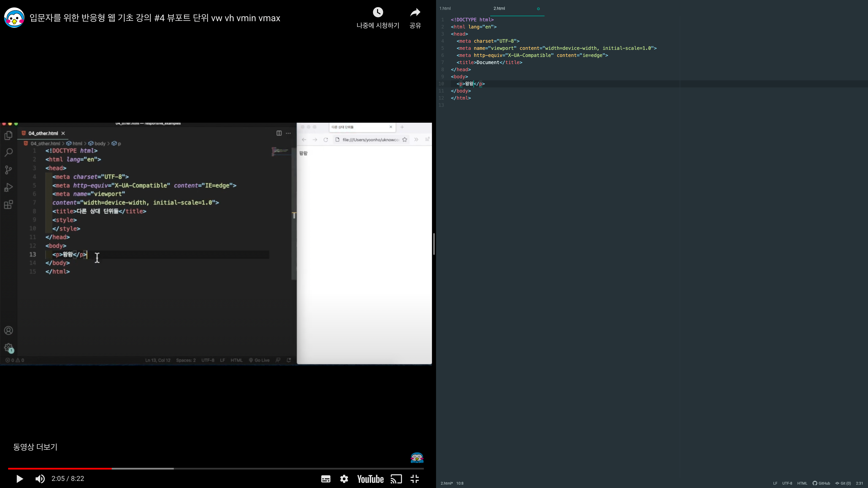The width and height of the screenshot is (868, 488).
Task: Click channel watermark penguin in video
Action: tap(417, 458)
